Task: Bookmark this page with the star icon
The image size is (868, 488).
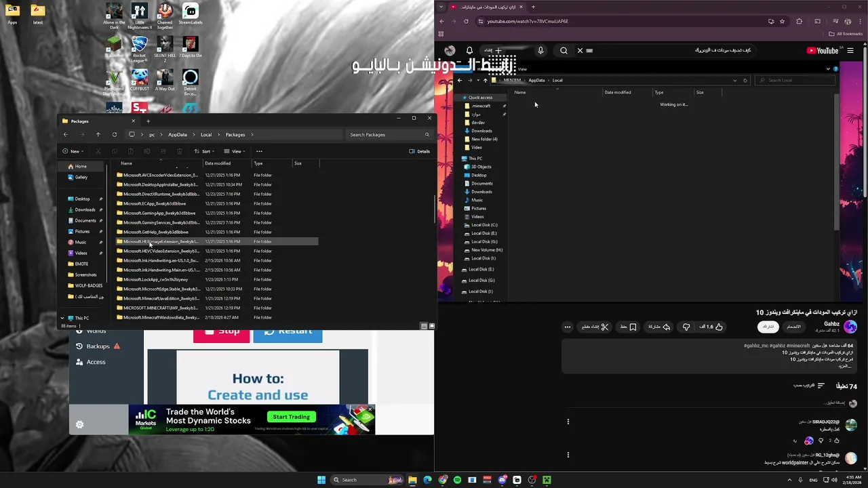Action: (782, 21)
